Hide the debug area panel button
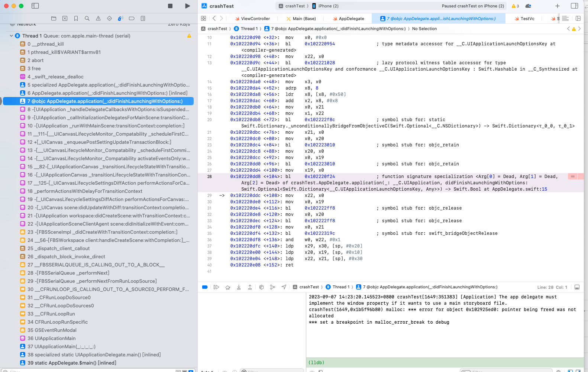The width and height of the screenshot is (588, 372). [577, 287]
